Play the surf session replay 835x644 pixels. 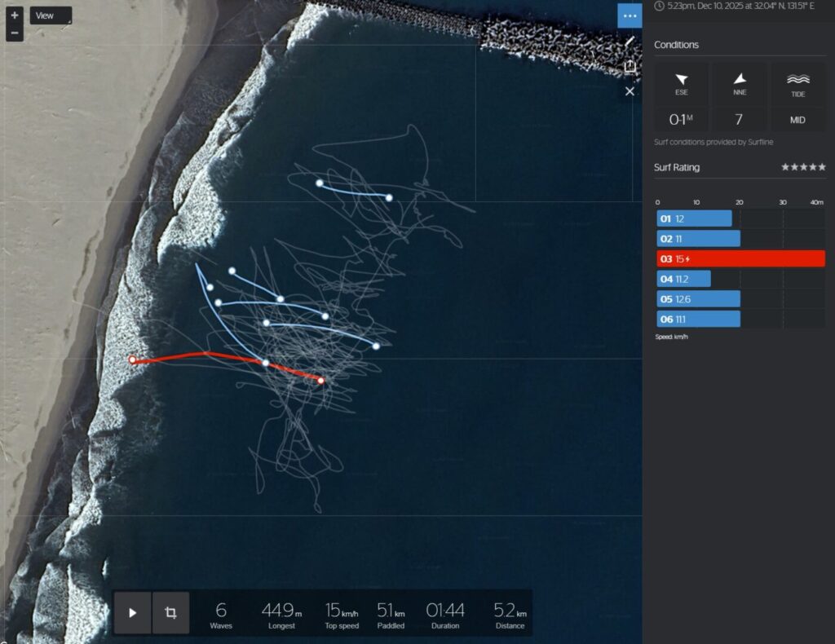(133, 612)
